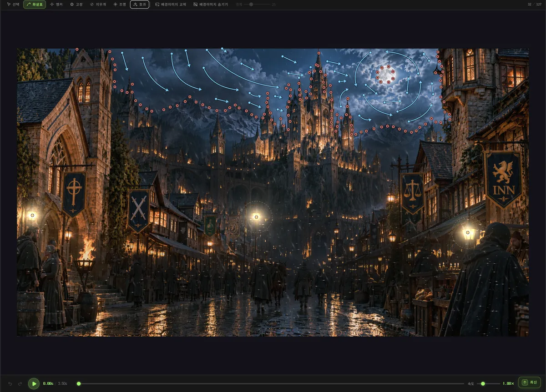Click the 경계 value 25
Viewport: 546px width, 392px height.
273,5
